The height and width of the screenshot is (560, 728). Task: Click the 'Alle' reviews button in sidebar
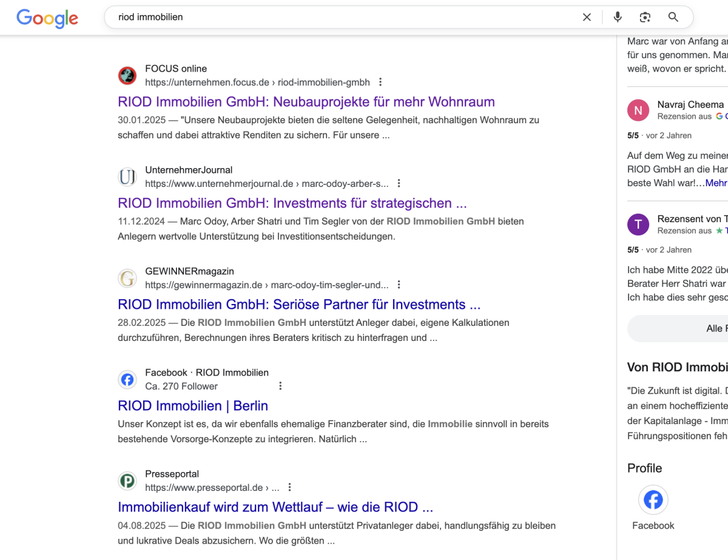point(678,328)
